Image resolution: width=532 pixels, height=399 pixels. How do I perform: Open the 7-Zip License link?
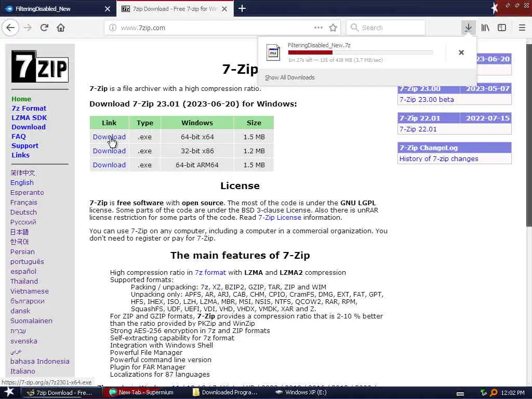coord(280,218)
